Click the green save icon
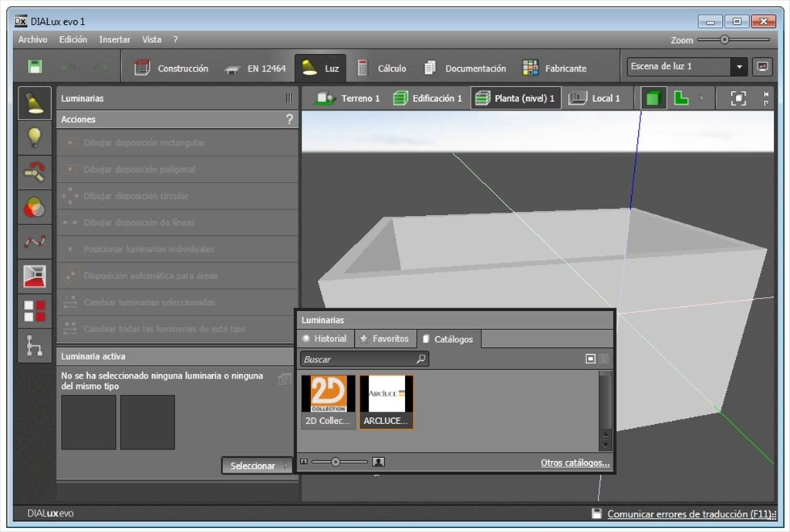Screen dimensions: 790x532 click(35, 66)
